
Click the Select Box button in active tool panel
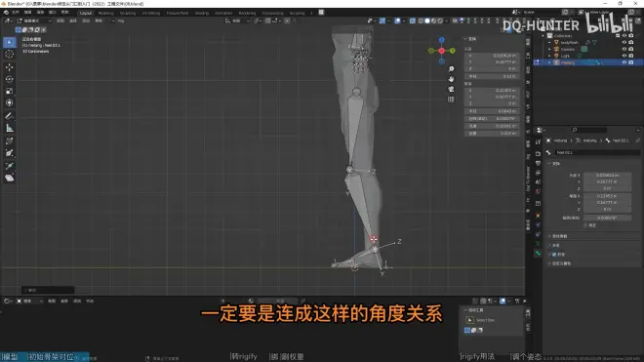[470, 320]
